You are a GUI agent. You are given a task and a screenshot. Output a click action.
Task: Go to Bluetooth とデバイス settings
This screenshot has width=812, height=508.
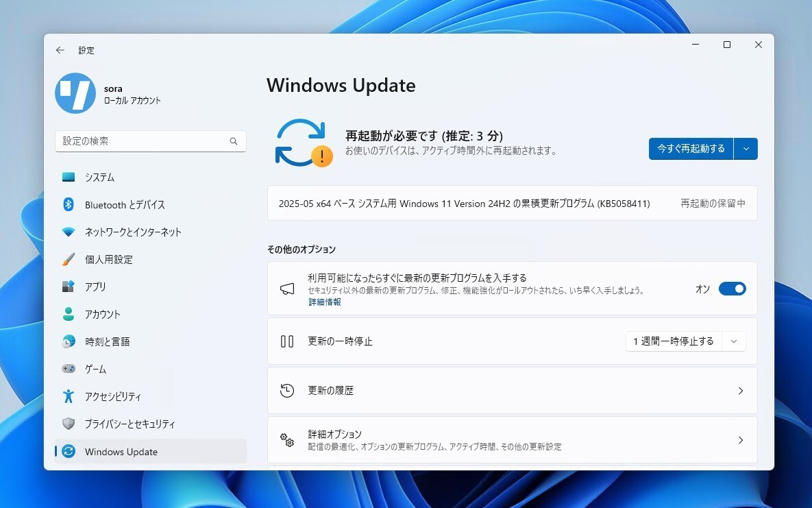151,204
